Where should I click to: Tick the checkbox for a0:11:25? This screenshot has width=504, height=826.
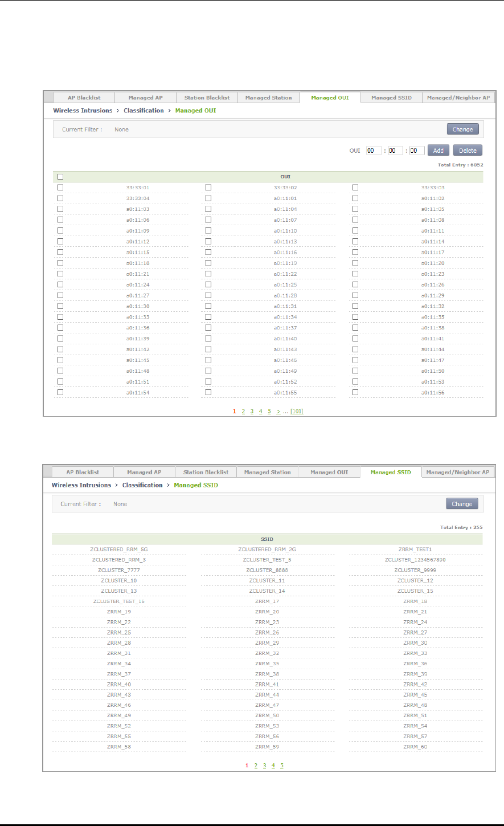[x=208, y=284]
